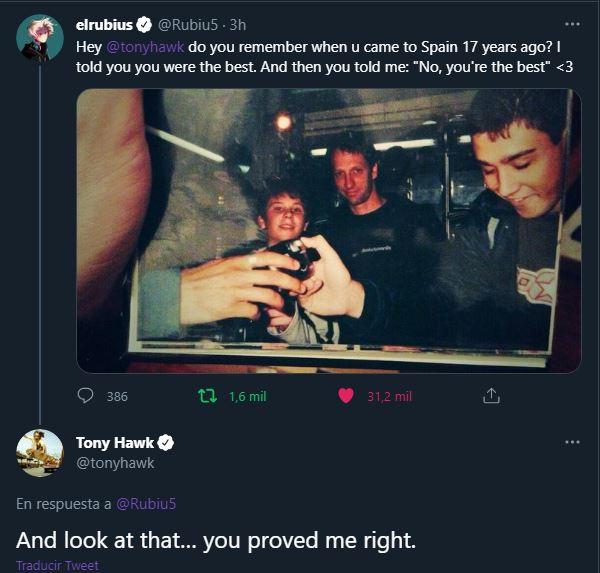This screenshot has height=573, width=600.
Task: Click elrubius profile avatar
Action: 40,38
